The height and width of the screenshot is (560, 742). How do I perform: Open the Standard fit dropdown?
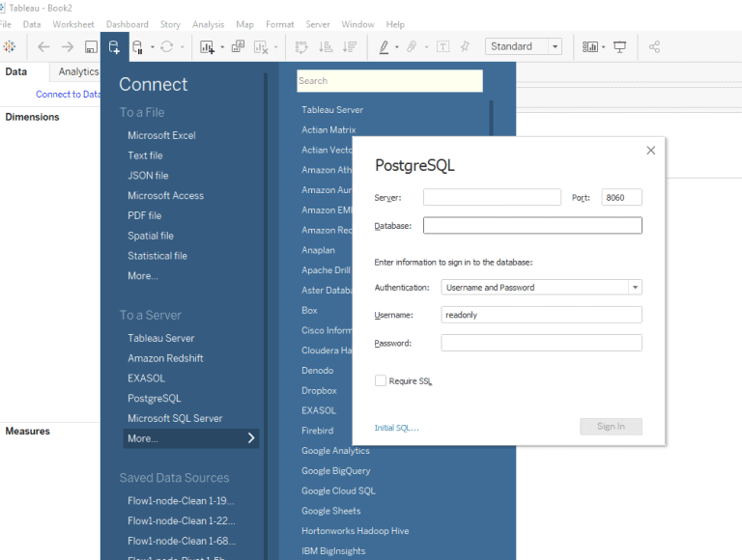coord(556,46)
